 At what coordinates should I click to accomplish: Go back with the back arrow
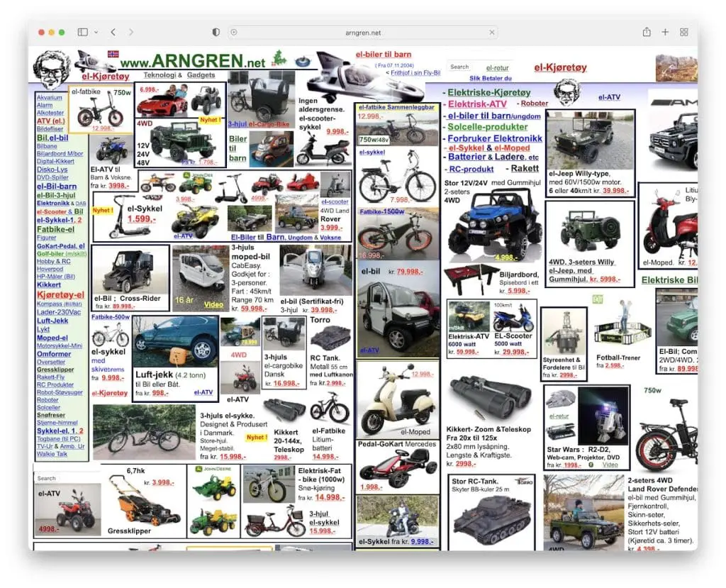pyautogui.click(x=113, y=32)
